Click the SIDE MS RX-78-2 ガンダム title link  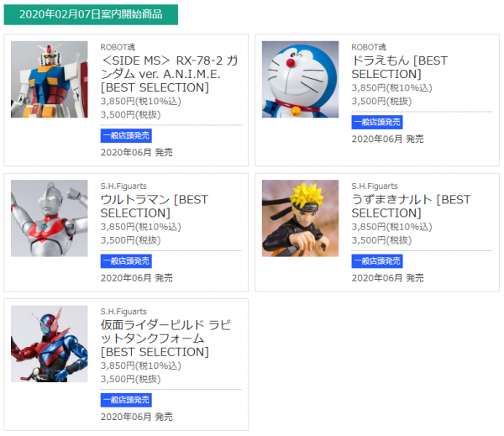click(170, 74)
